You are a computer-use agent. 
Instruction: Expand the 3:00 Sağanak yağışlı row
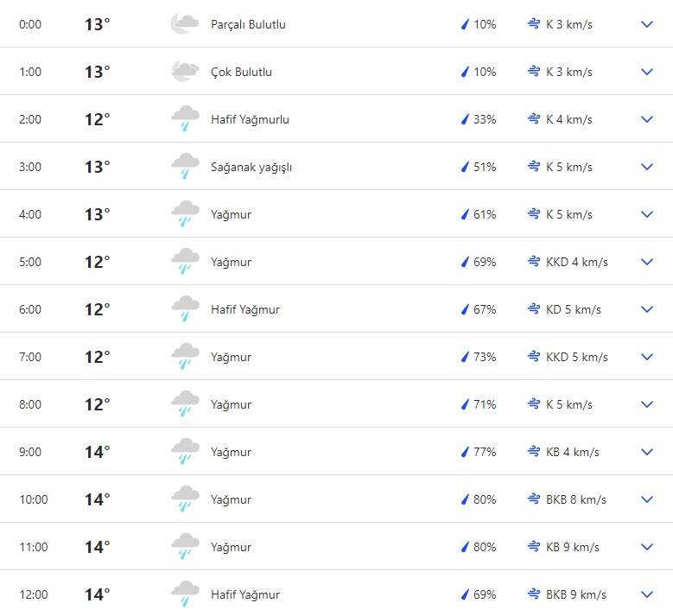(x=647, y=167)
